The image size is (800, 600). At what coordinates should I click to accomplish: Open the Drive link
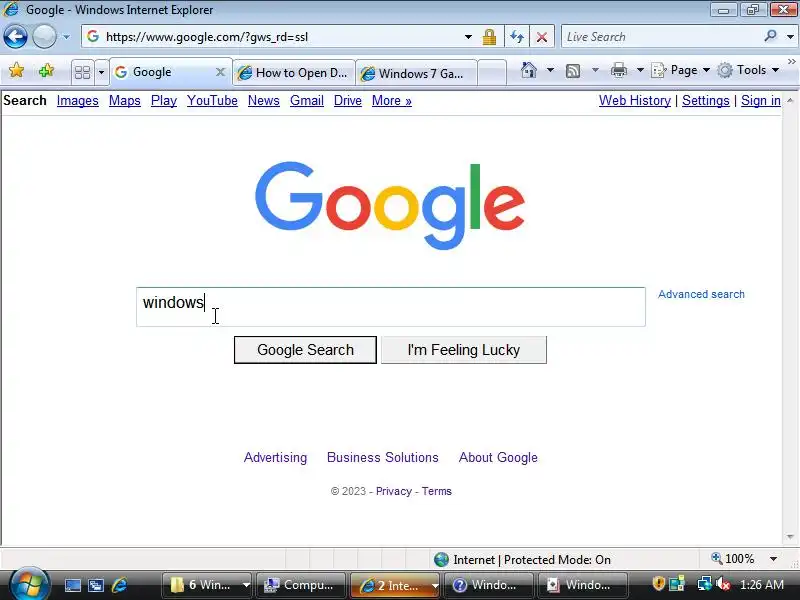347,101
